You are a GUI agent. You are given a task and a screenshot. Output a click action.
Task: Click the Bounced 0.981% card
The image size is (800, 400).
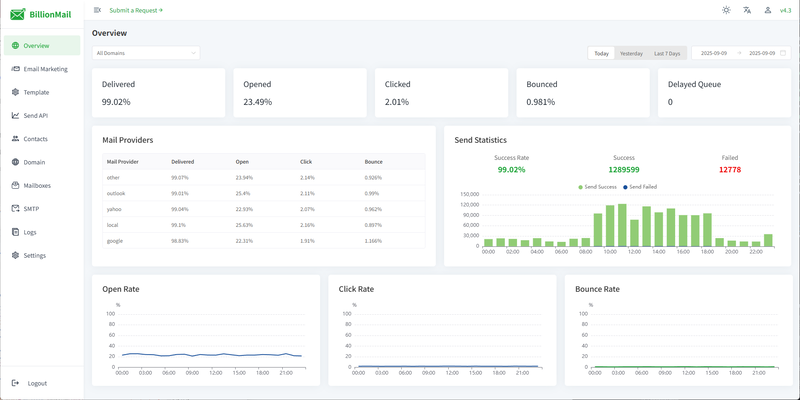coord(583,93)
